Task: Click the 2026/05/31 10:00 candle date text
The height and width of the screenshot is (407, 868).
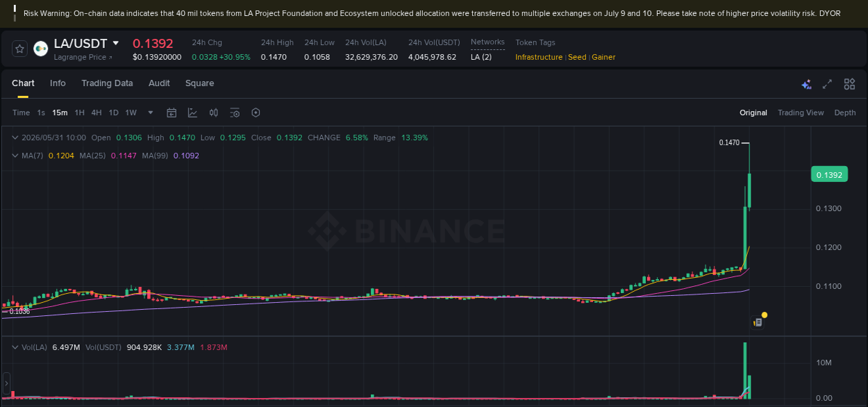Action: click(54, 138)
